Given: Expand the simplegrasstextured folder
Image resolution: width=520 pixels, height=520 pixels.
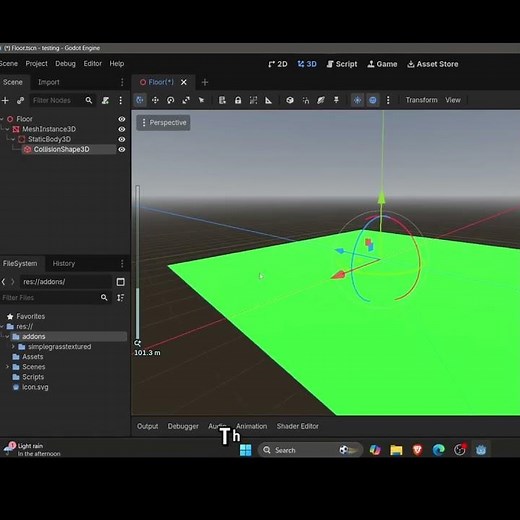Looking at the screenshot, I should click(13, 347).
